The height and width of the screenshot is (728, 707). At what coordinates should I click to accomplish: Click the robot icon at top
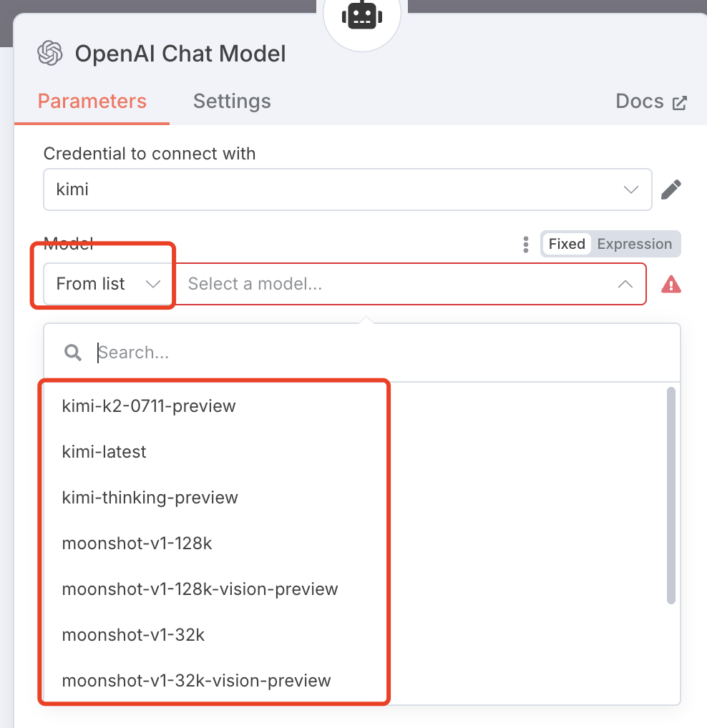click(x=361, y=15)
